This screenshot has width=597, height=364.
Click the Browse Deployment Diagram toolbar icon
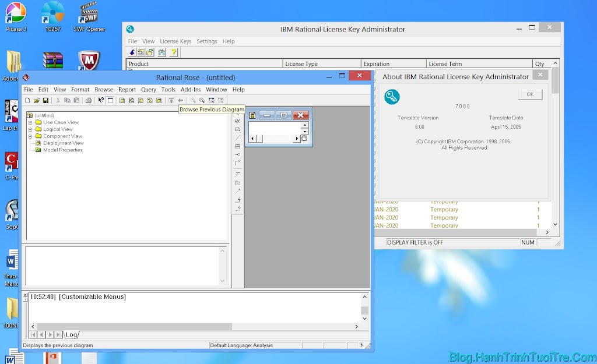[159, 100]
